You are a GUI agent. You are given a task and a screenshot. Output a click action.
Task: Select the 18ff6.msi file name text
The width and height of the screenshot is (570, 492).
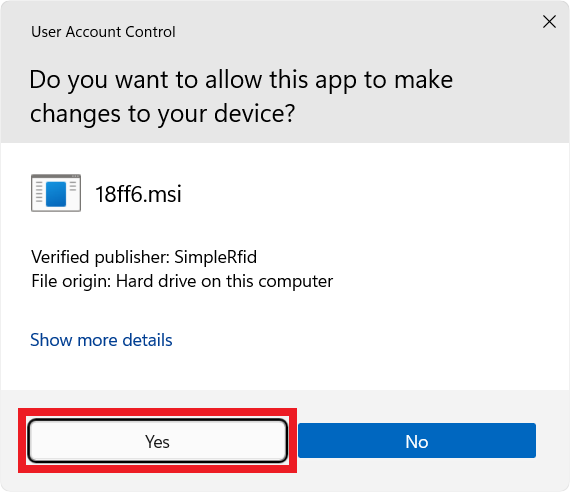138,194
